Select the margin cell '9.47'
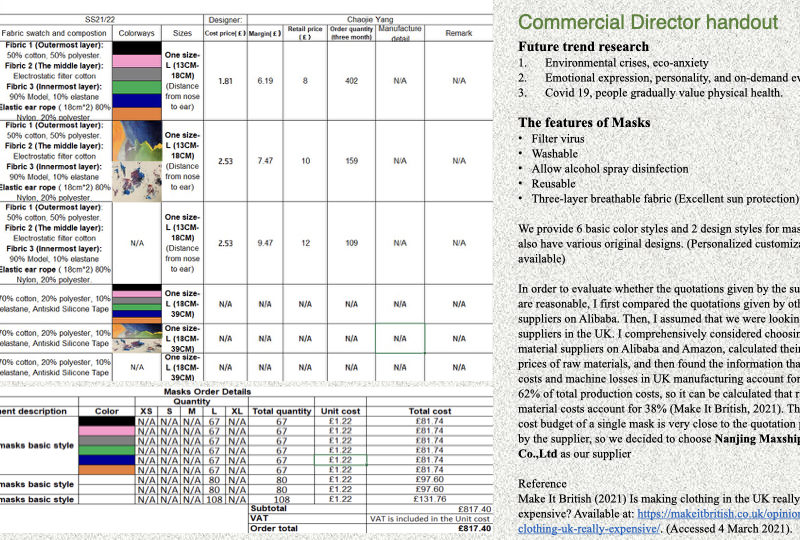This screenshot has height=540, width=800. pyautogui.click(x=265, y=243)
